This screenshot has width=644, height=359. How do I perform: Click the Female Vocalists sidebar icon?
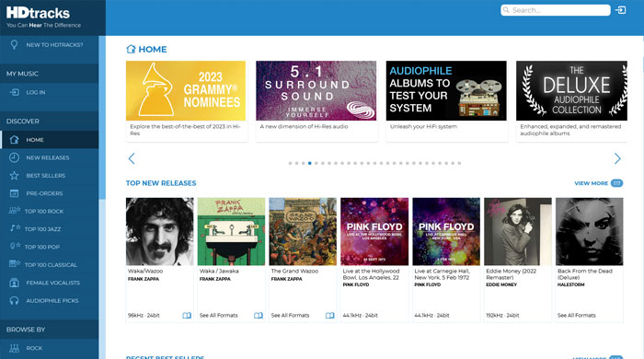[x=14, y=283]
